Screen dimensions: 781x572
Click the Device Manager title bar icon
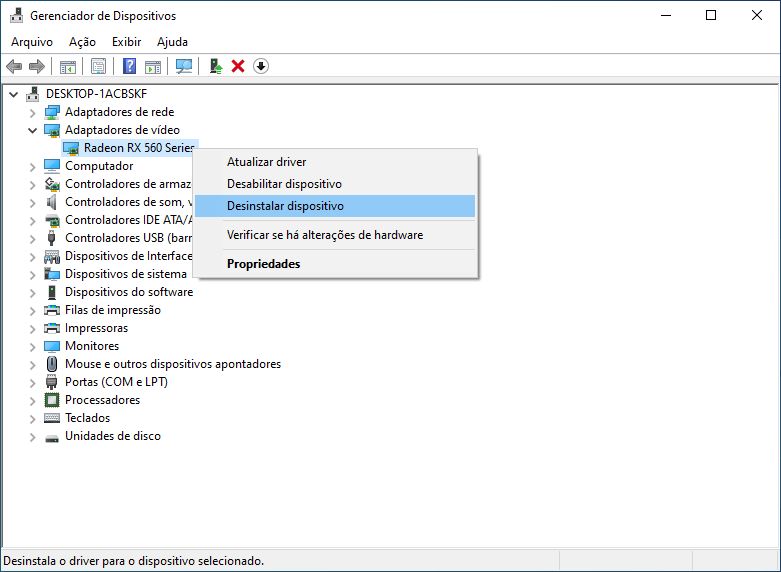(x=16, y=15)
